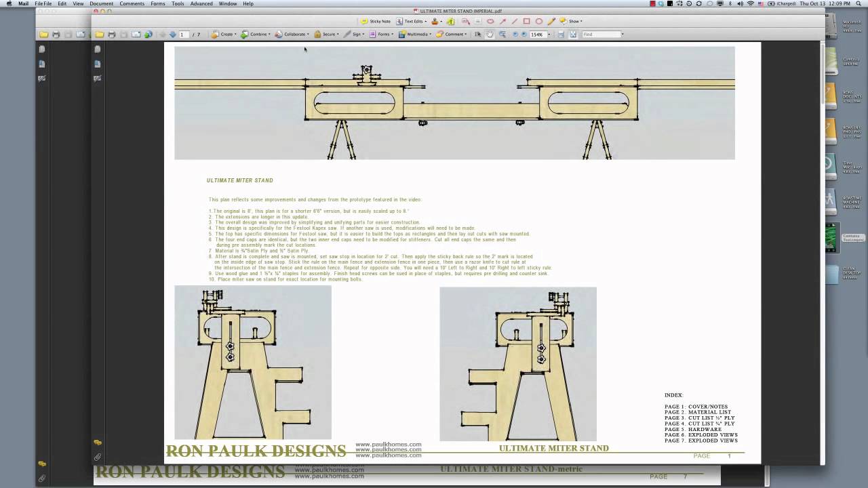Click the Print icon in back window toolbar
This screenshot has width=868, height=488.
[x=56, y=34]
